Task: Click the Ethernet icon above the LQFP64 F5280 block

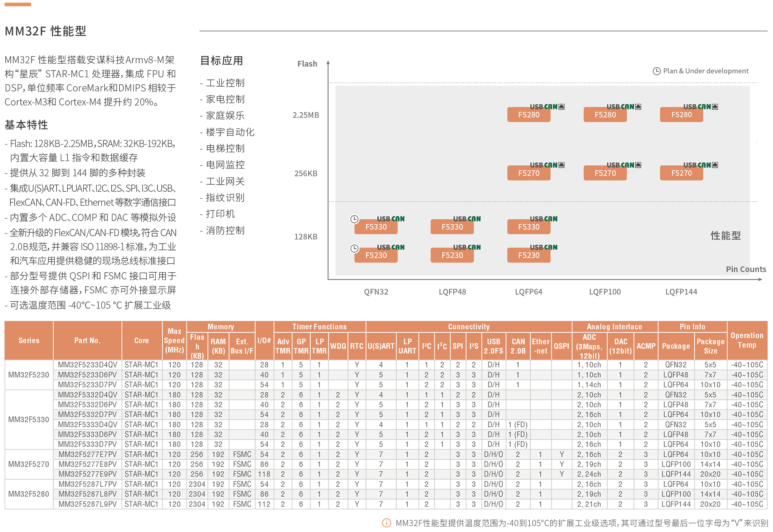Action: tap(561, 107)
